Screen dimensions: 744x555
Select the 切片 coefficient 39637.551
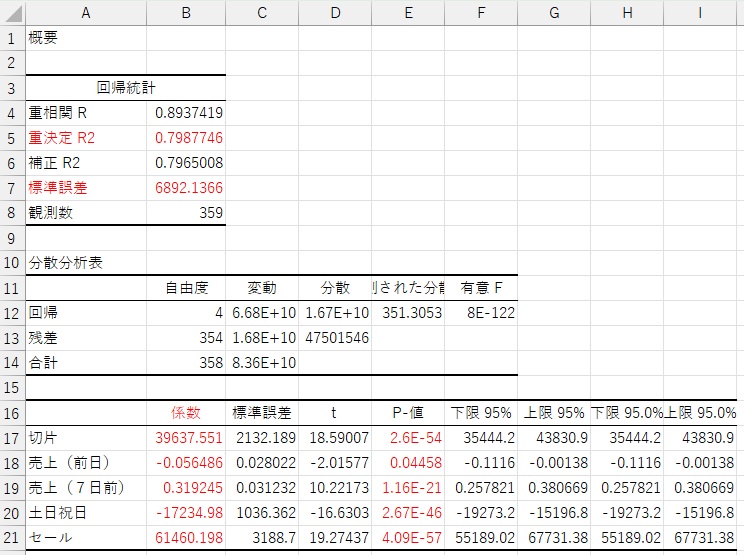[186, 437]
